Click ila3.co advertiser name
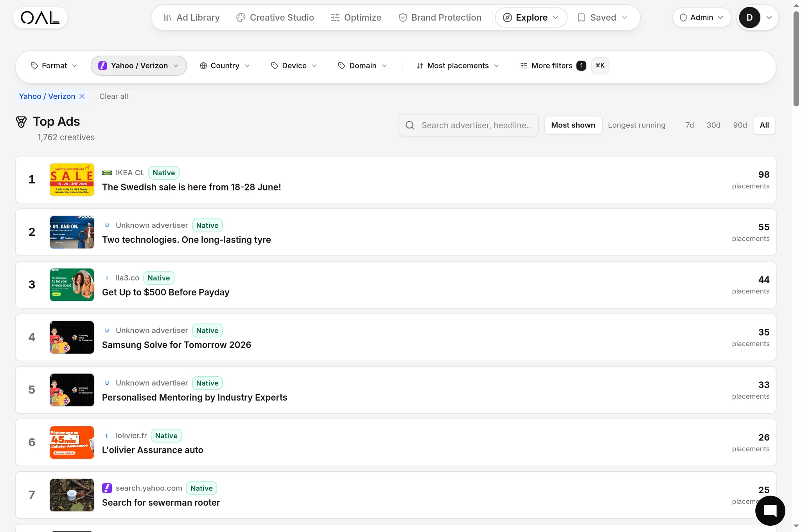Viewport: 801px width, 532px height. [128, 278]
